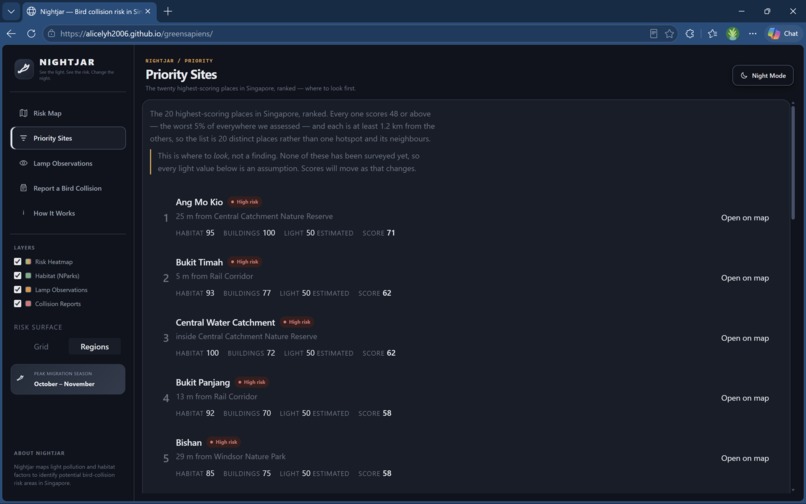The image size is (806, 504).
Task: Click '25 m from Central Catchment Nature Reserve'
Action: click(254, 217)
